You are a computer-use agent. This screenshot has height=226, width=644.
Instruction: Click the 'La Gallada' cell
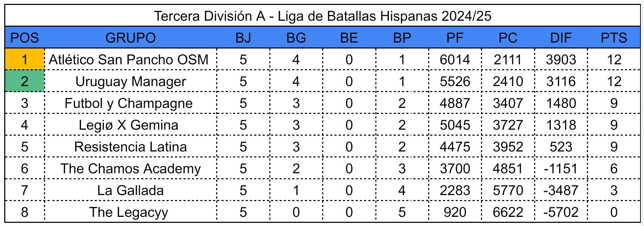[x=130, y=190]
